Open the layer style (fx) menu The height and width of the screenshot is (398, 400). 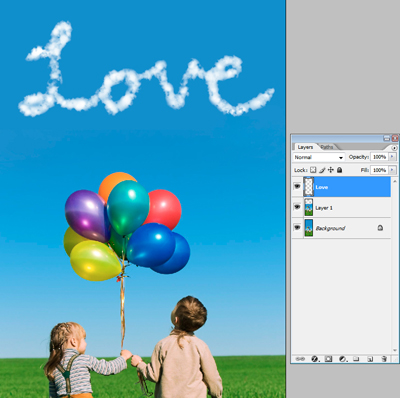(x=315, y=359)
